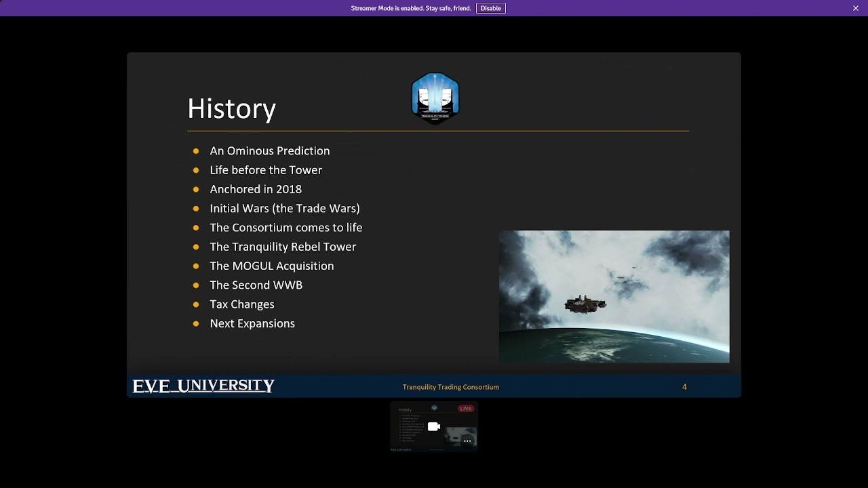The height and width of the screenshot is (488, 868).
Task: Click "The Second WWB" bullet text
Action: pos(256,285)
